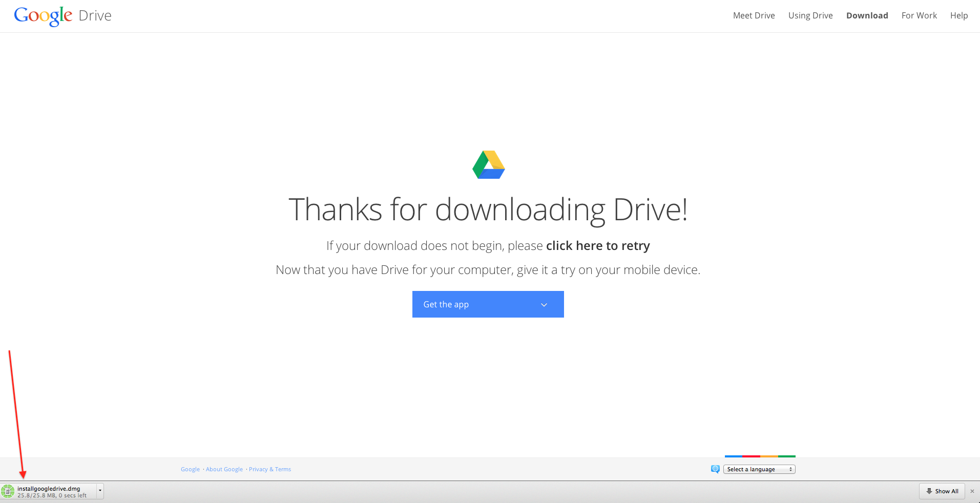This screenshot has width=980, height=503.
Task: Go to Using Drive page
Action: pyautogui.click(x=810, y=15)
